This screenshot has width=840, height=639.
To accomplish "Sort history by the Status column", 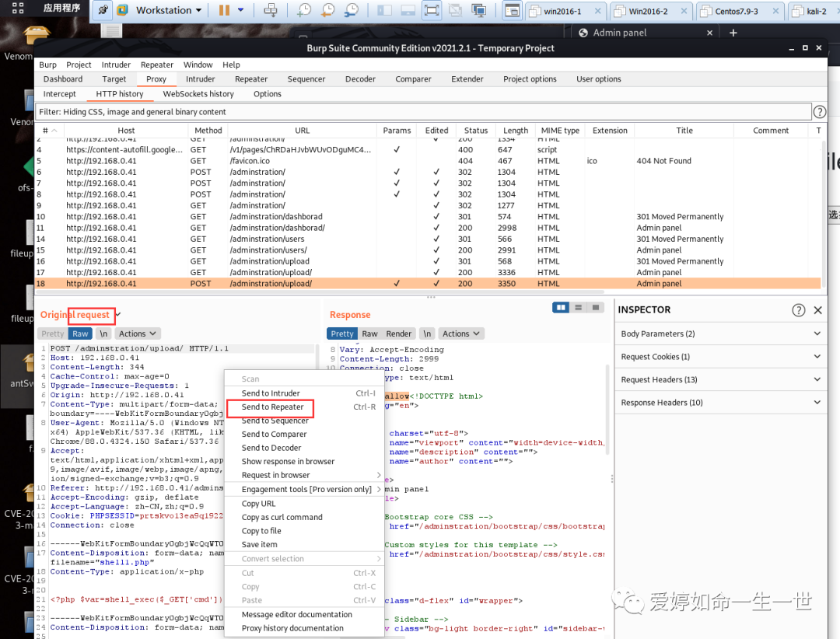I will [x=476, y=130].
